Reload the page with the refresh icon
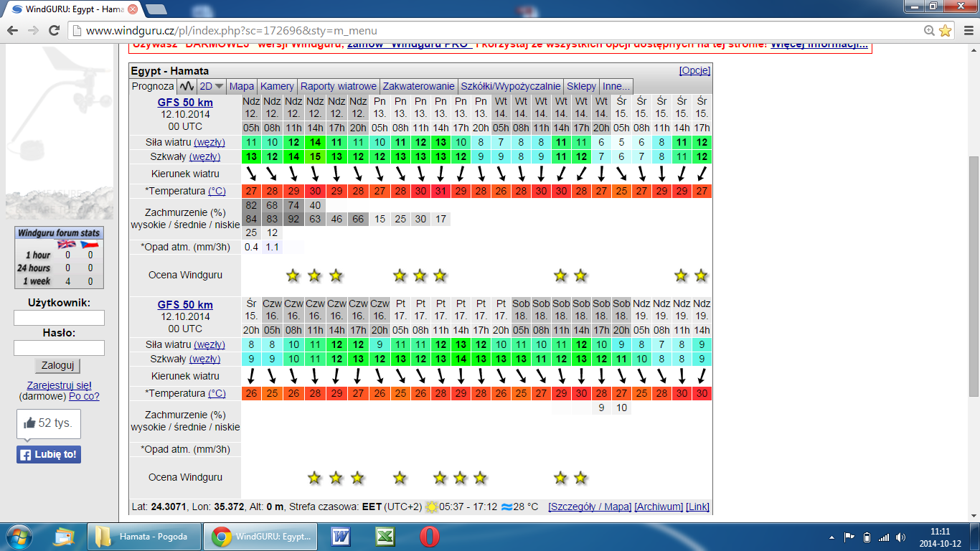Image resolution: width=980 pixels, height=551 pixels. 54,31
